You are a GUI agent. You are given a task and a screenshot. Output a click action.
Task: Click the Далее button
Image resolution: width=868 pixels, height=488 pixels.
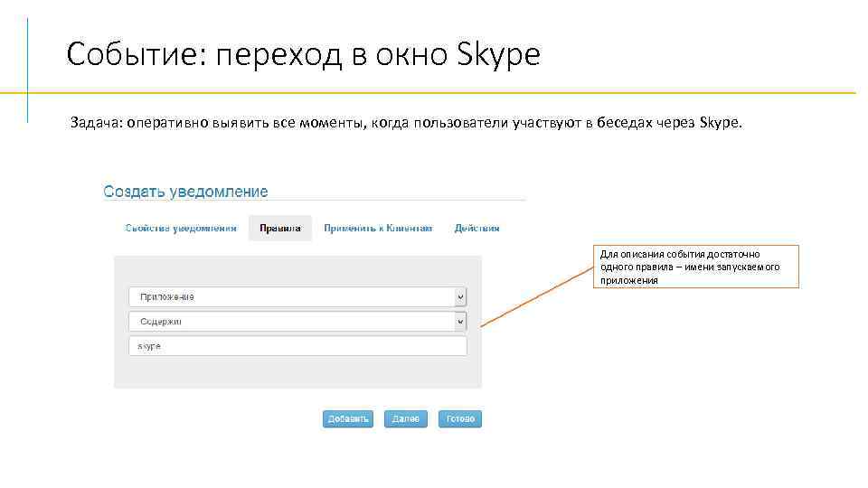tap(405, 419)
